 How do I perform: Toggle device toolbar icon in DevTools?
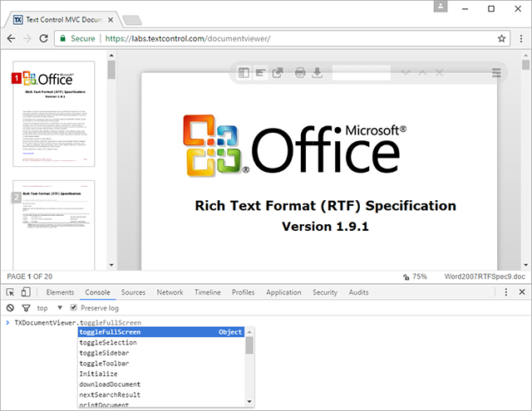tap(26, 292)
